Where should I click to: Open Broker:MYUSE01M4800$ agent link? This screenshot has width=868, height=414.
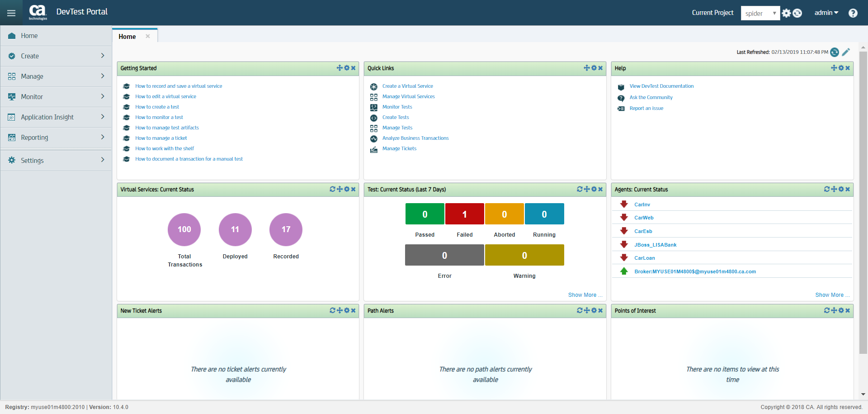point(695,271)
